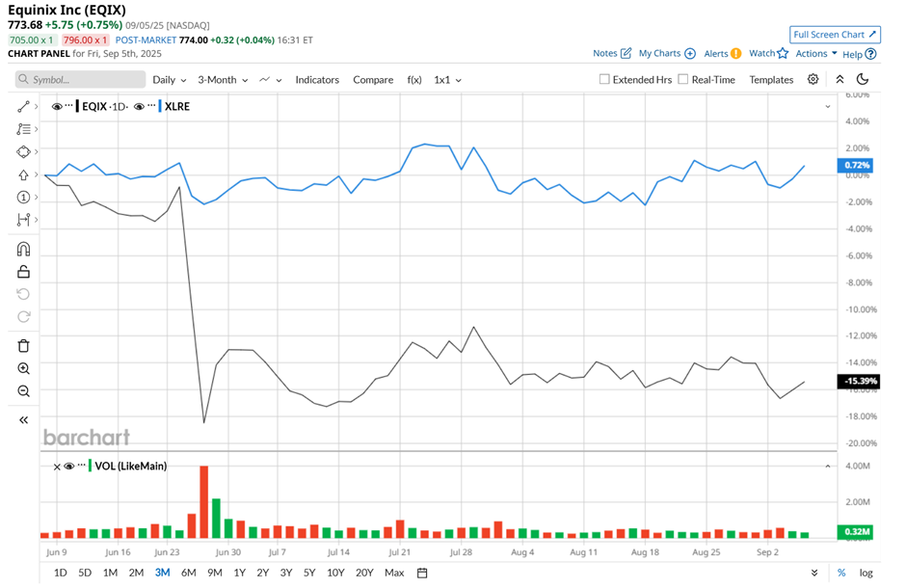
Task: Open the 3-Month period dropdown
Action: [223, 80]
